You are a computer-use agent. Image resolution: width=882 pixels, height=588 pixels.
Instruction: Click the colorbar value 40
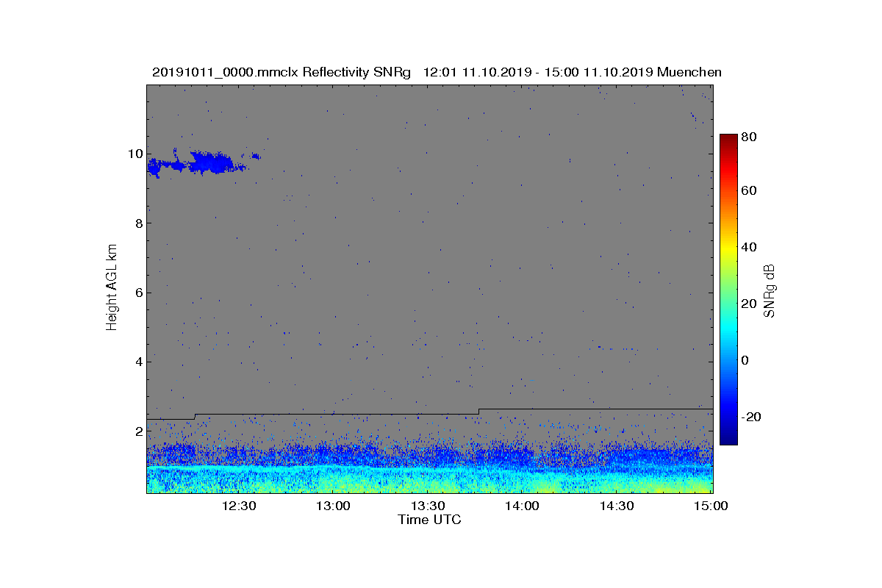749,247
